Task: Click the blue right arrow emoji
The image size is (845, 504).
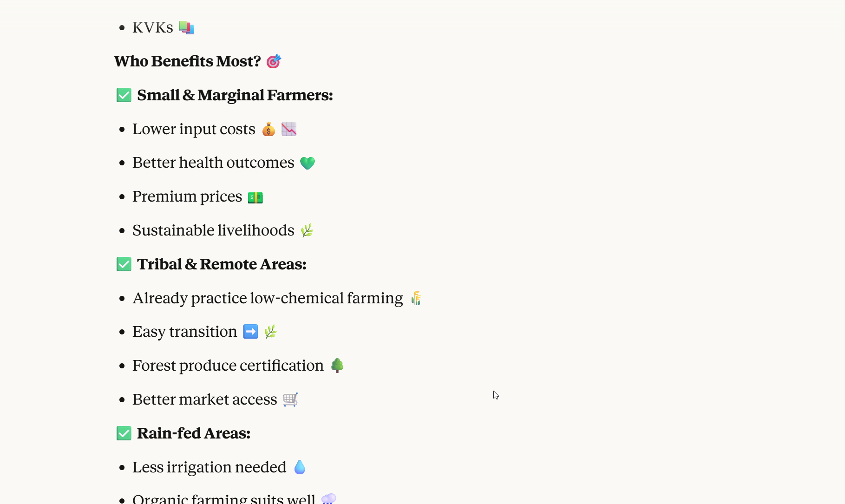Action: coord(251,332)
